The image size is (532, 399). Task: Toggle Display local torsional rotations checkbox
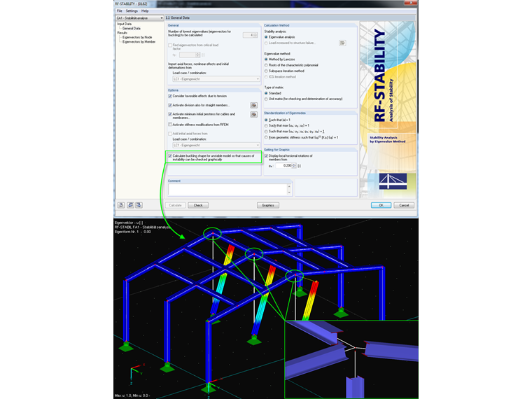266,156
